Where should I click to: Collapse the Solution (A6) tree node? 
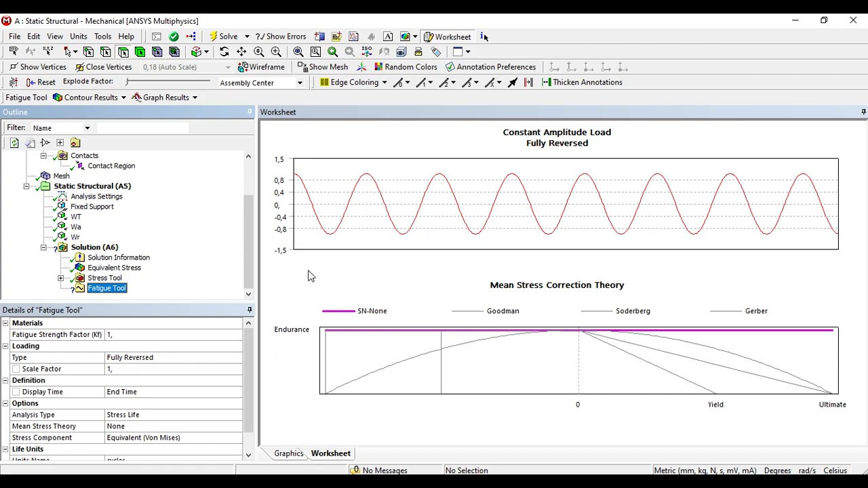(43, 247)
